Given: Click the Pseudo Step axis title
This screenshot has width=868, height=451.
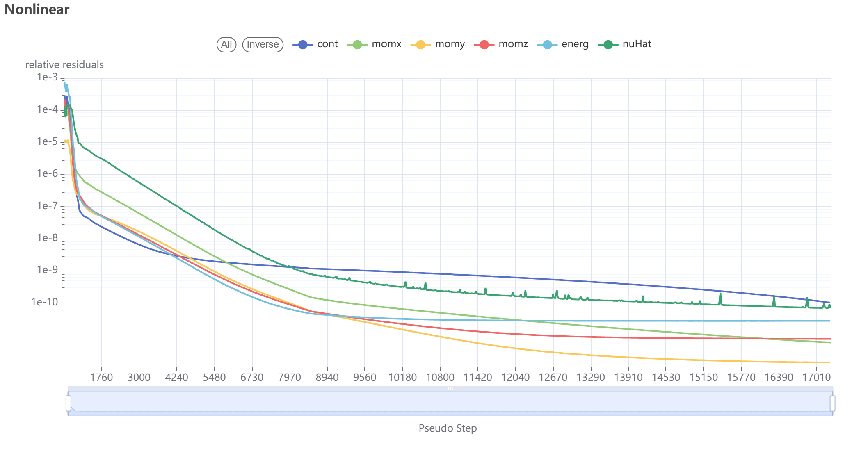Looking at the screenshot, I should pyautogui.click(x=448, y=428).
